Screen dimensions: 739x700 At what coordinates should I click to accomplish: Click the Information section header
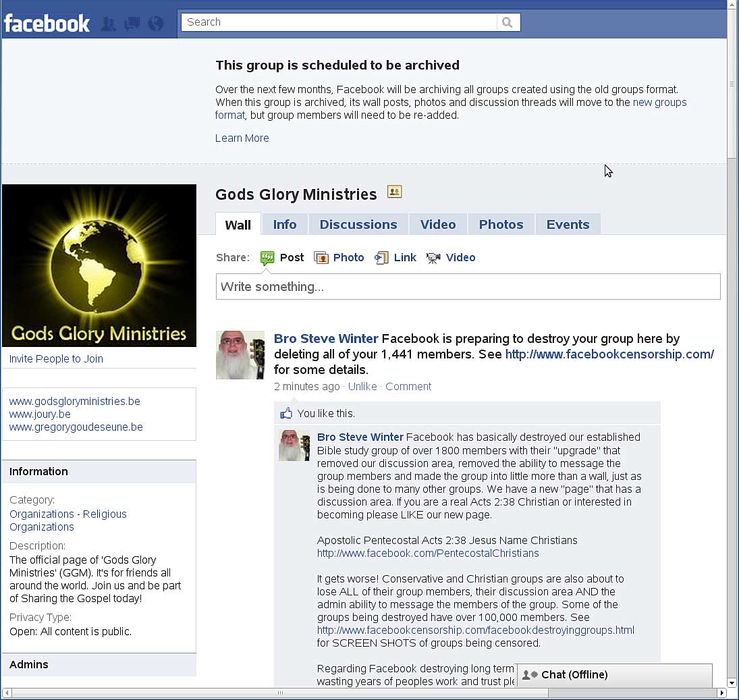tap(99, 471)
